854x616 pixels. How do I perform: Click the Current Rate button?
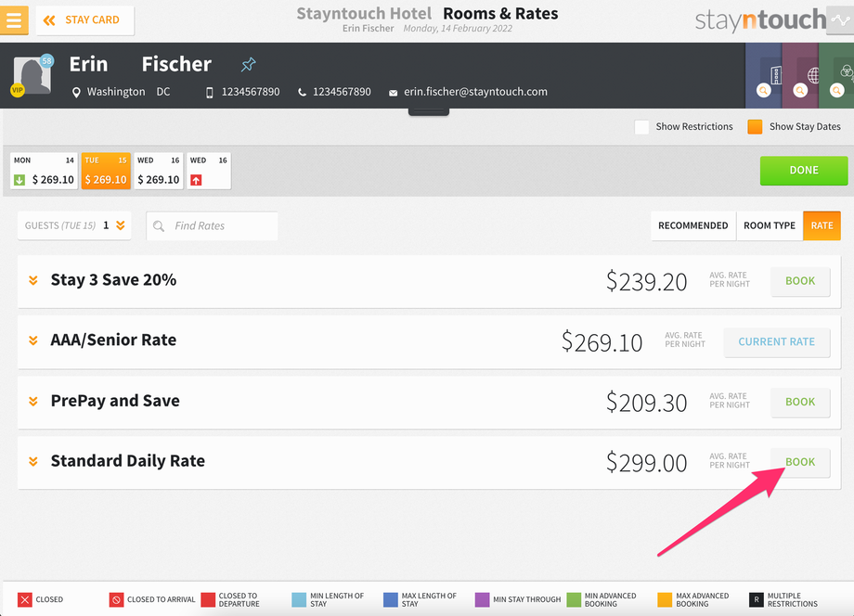(x=777, y=342)
